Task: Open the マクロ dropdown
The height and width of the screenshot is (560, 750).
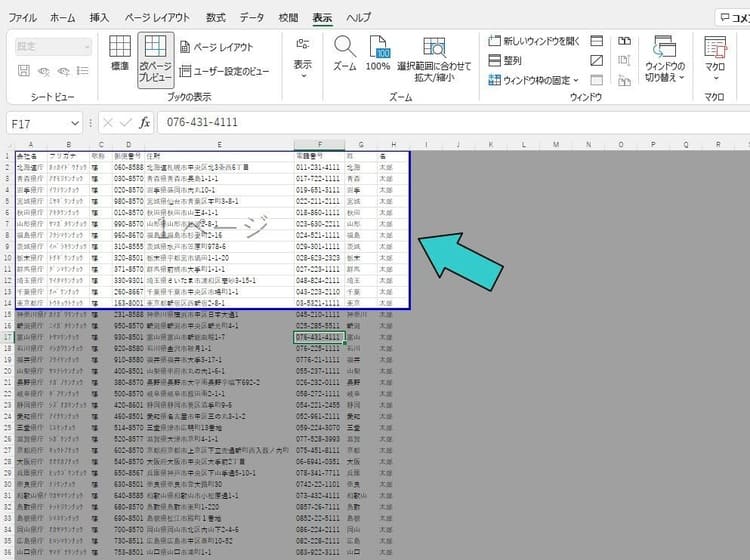Action: pyautogui.click(x=715, y=58)
